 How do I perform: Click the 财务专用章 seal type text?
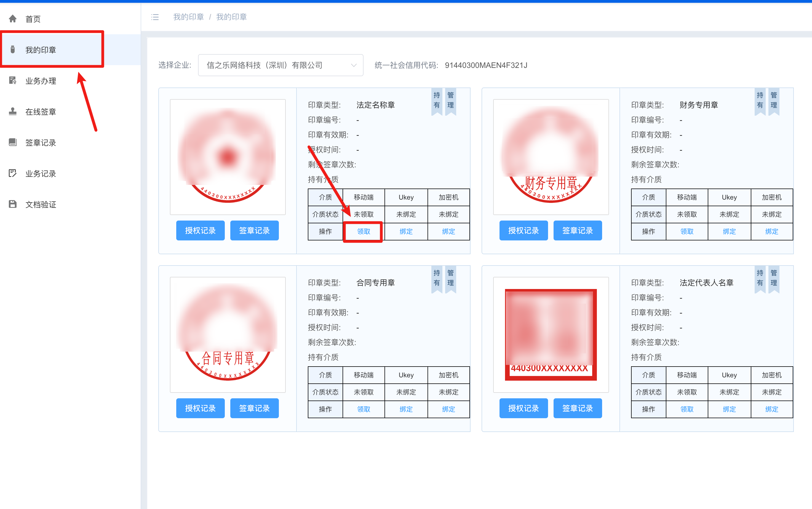[699, 105]
